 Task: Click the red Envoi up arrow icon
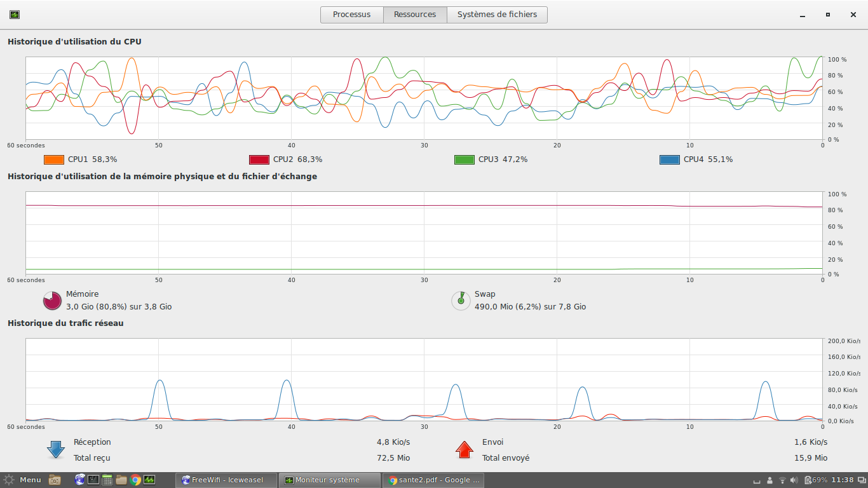465,450
